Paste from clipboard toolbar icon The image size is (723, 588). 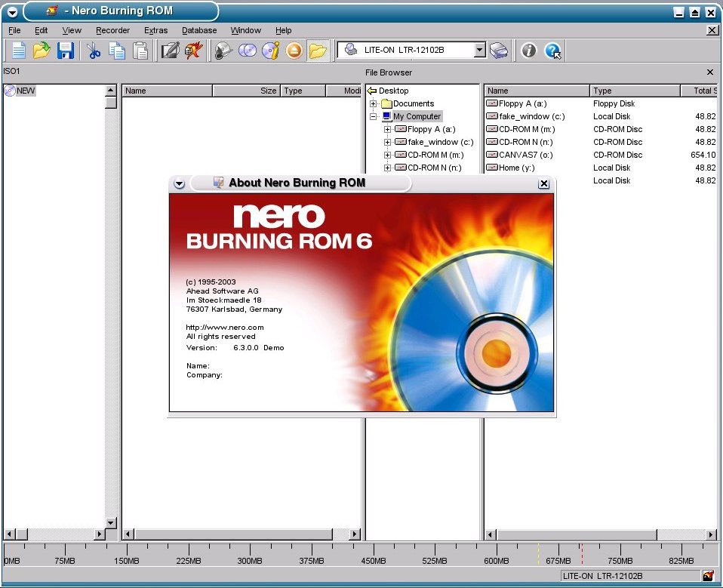coord(140,51)
